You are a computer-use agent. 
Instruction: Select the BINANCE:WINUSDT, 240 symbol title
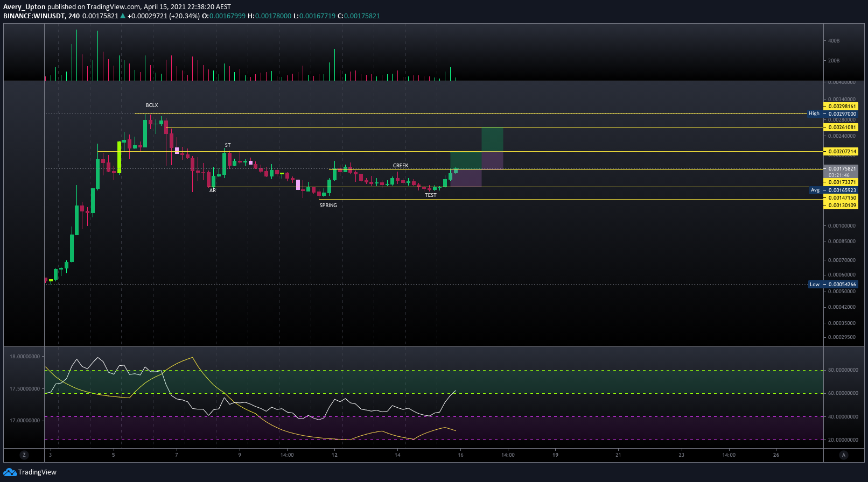[x=41, y=16]
